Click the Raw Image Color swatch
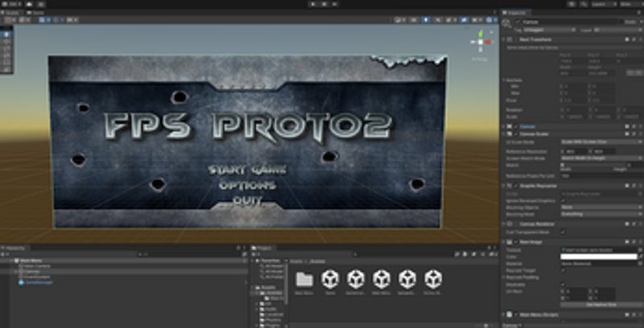The image size is (644, 328). [598, 256]
